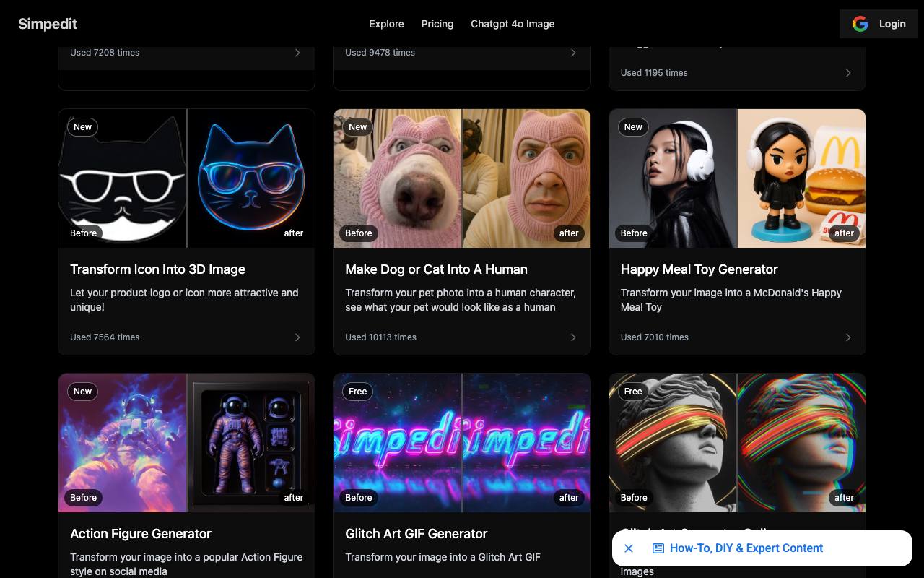Click the Happy Meal toy figure after image
924x578 pixels.
click(801, 178)
